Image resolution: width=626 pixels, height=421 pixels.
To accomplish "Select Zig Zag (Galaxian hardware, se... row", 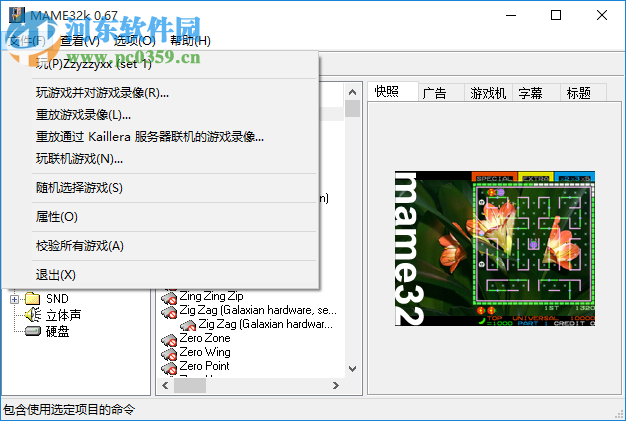I will [x=258, y=310].
